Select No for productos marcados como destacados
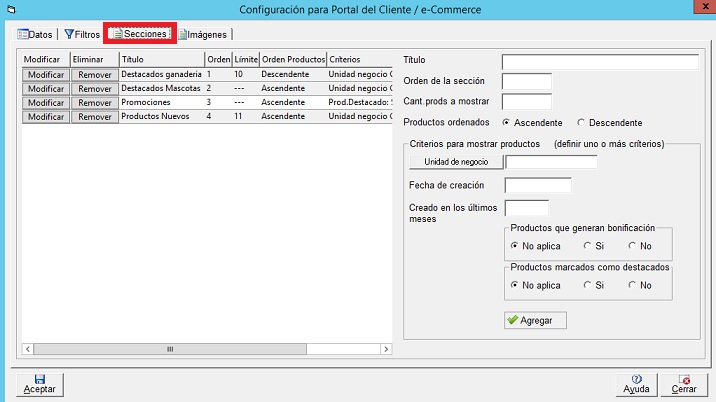The height and width of the screenshot is (402, 716). tap(633, 285)
